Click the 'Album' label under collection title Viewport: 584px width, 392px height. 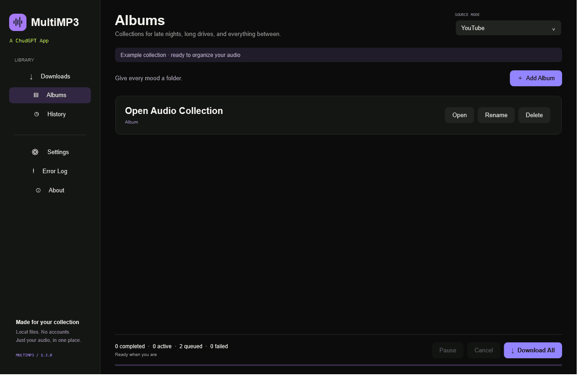(131, 122)
